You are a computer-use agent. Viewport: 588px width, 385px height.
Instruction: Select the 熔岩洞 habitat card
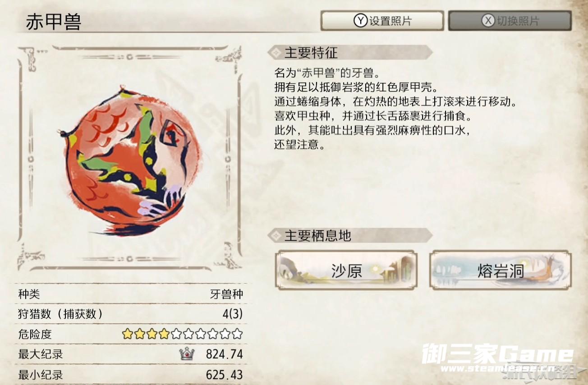point(501,270)
